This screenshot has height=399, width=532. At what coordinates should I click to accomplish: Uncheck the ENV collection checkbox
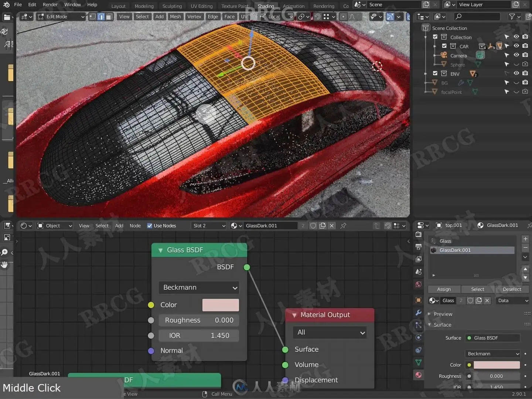point(435,74)
